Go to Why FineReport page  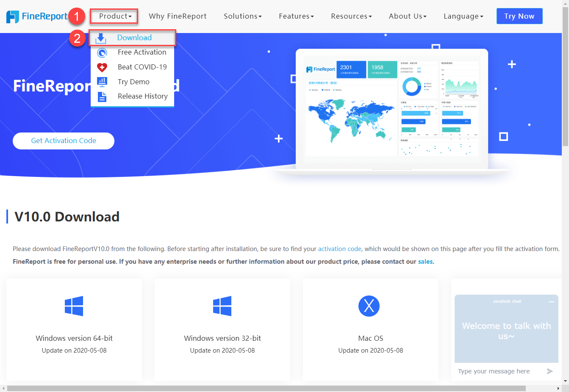point(178,16)
